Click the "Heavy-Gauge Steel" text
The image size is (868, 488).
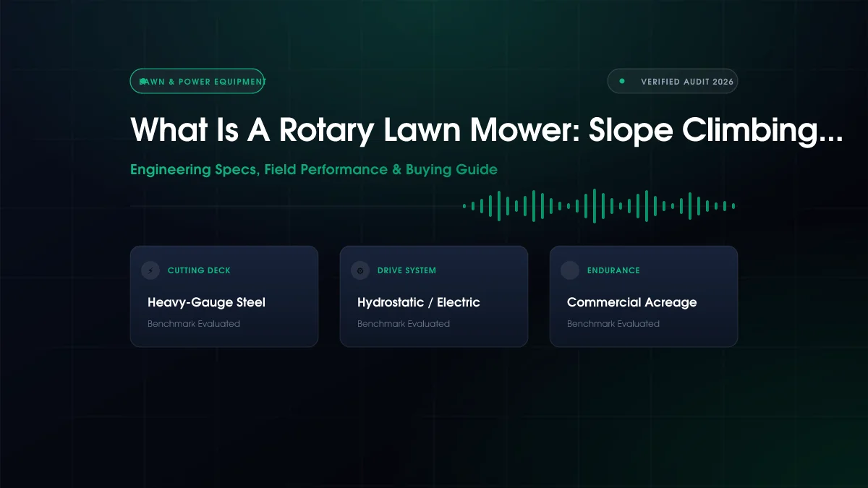[207, 302]
